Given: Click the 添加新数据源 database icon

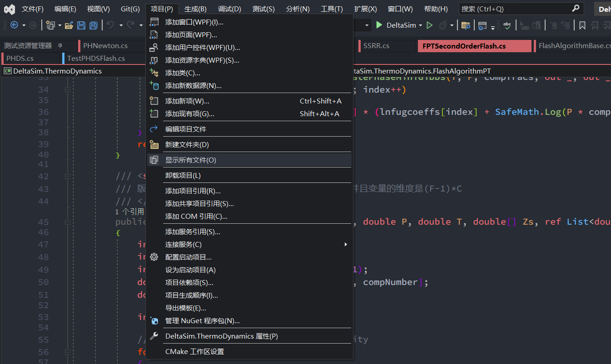Looking at the screenshot, I should (x=154, y=85).
